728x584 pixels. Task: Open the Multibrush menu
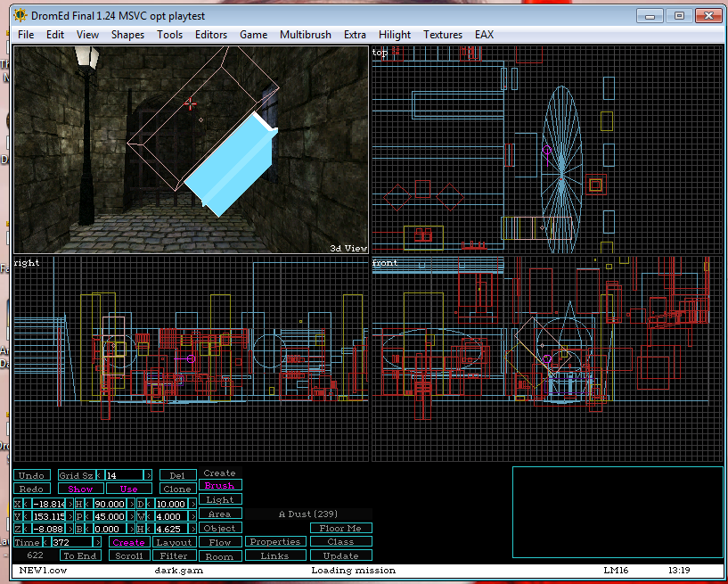(305, 35)
